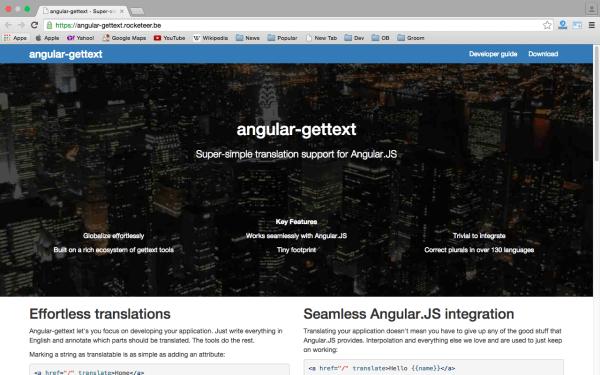This screenshot has width=600, height=375.
Task: Expand the DB bookmarks folder
Action: (x=380, y=38)
